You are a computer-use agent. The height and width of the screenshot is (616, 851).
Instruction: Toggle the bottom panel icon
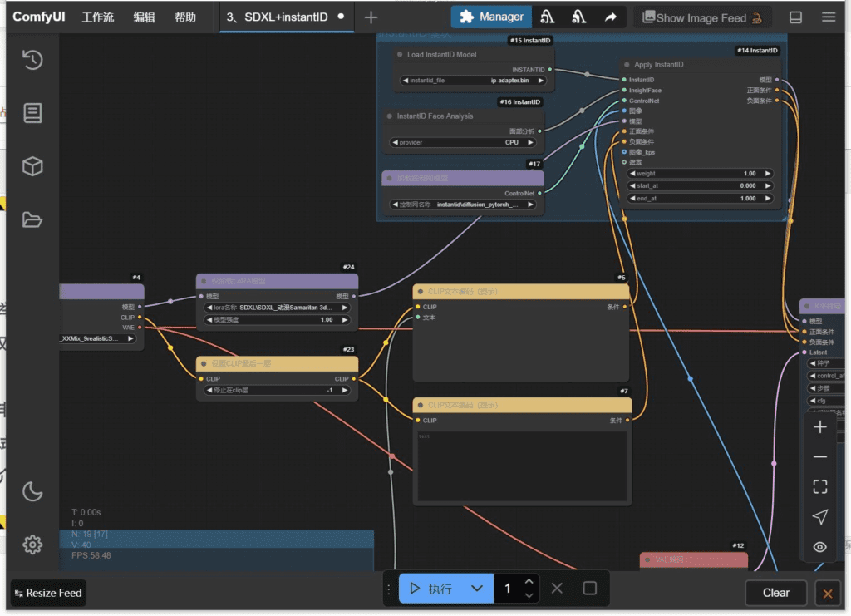[x=795, y=17]
